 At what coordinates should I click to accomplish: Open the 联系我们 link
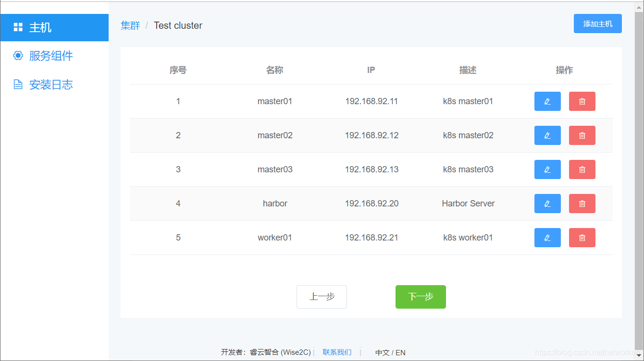pyautogui.click(x=337, y=352)
